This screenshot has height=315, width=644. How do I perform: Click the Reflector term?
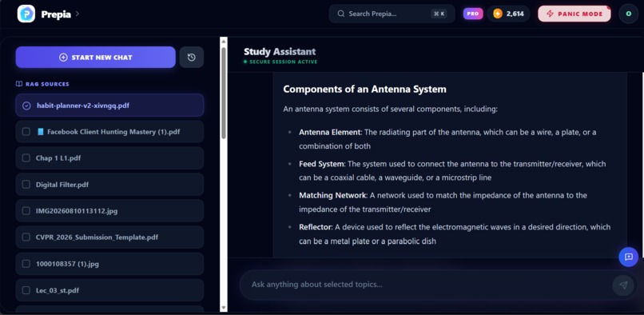coord(315,227)
